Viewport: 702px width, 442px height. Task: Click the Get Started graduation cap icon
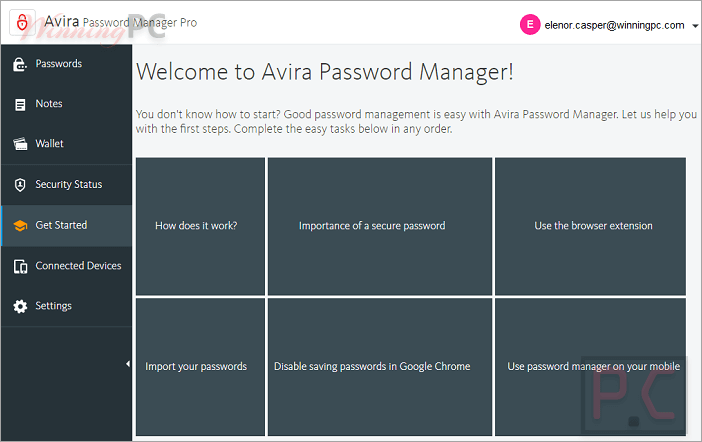[x=20, y=226]
